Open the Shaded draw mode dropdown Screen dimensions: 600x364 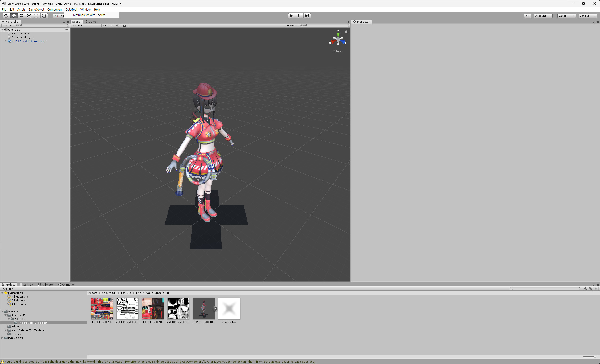coord(85,25)
